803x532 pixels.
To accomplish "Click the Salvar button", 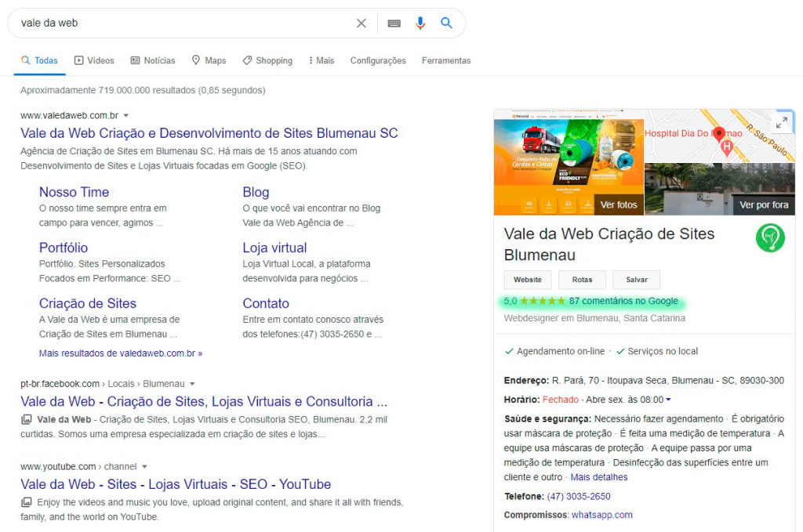I will (637, 280).
